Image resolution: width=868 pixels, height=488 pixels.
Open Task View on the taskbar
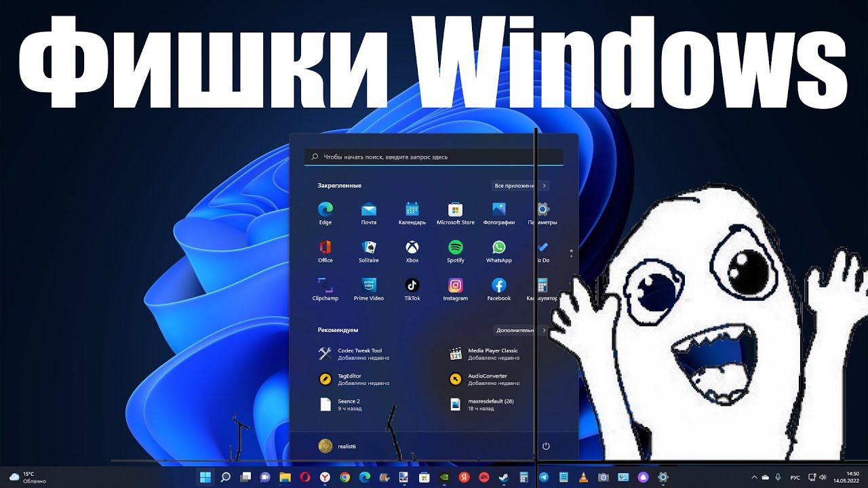(245, 476)
